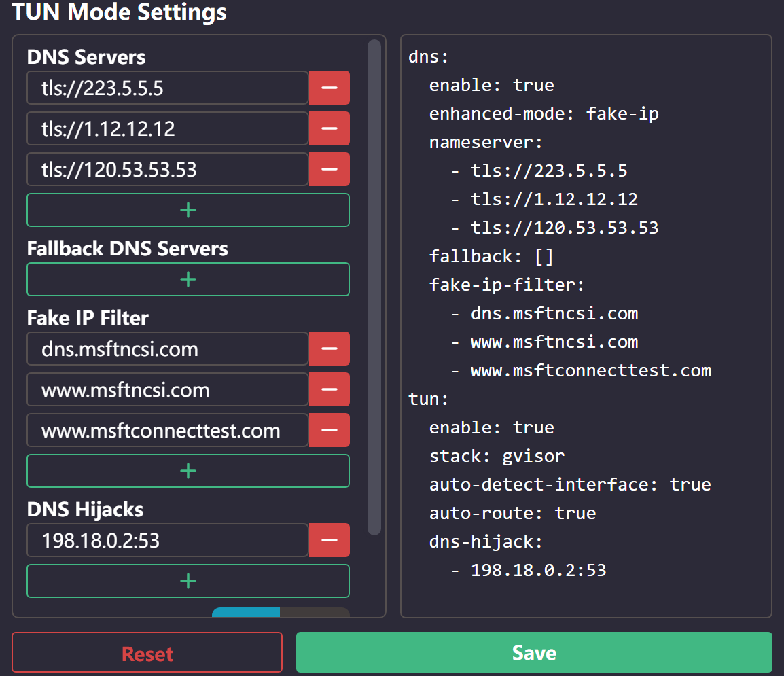Delete www.msftconnecttest.com filter entry
Image resolution: width=784 pixels, height=676 pixels.
[329, 430]
